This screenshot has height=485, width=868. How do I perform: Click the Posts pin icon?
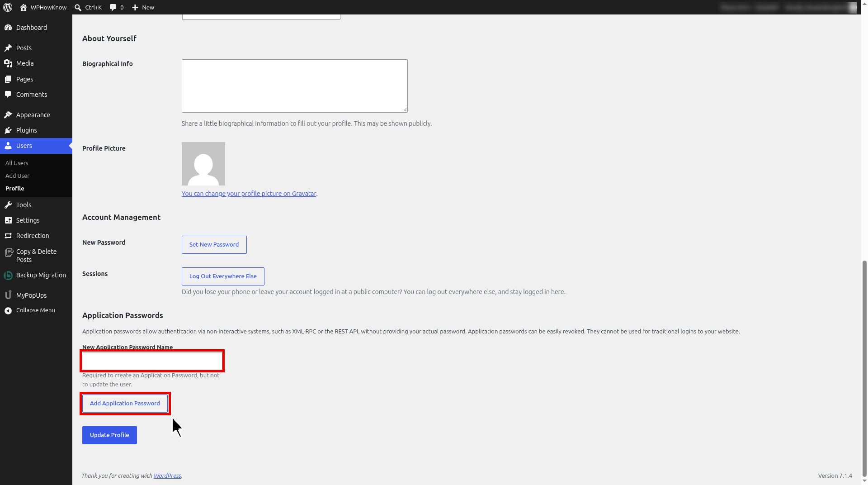[x=8, y=48]
